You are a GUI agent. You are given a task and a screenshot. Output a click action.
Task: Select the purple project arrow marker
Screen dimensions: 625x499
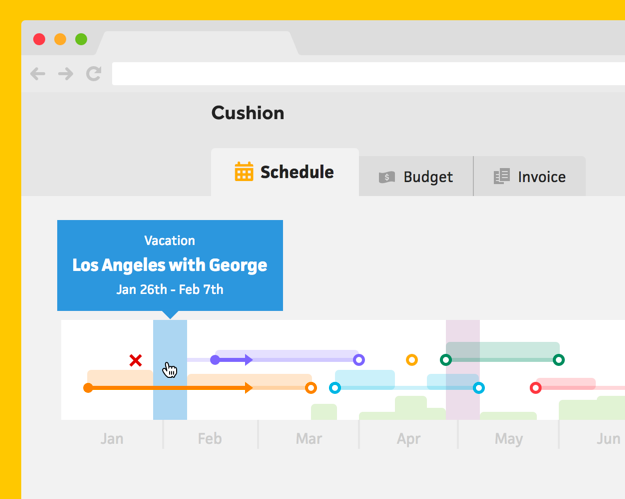(x=248, y=360)
